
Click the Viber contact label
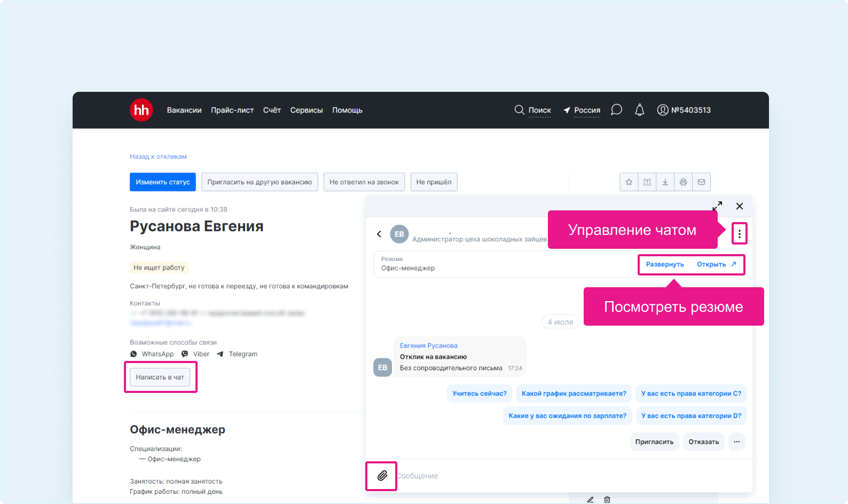click(x=201, y=354)
